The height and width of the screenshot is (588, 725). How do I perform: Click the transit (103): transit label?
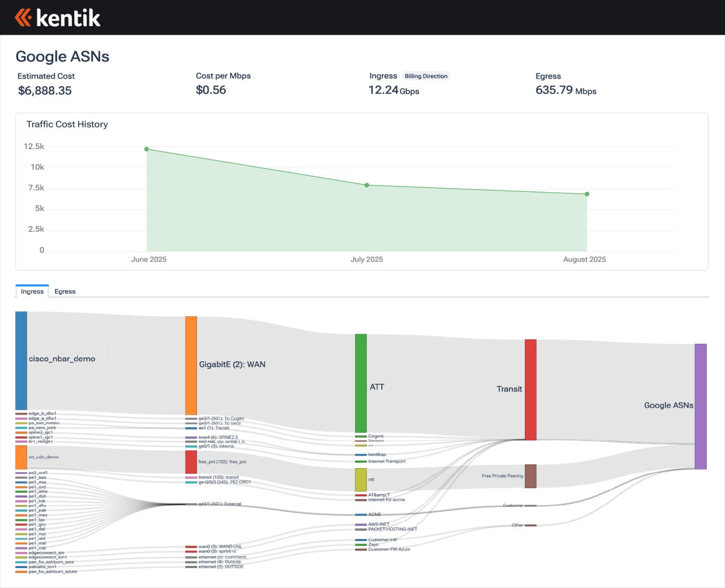click(x=219, y=477)
